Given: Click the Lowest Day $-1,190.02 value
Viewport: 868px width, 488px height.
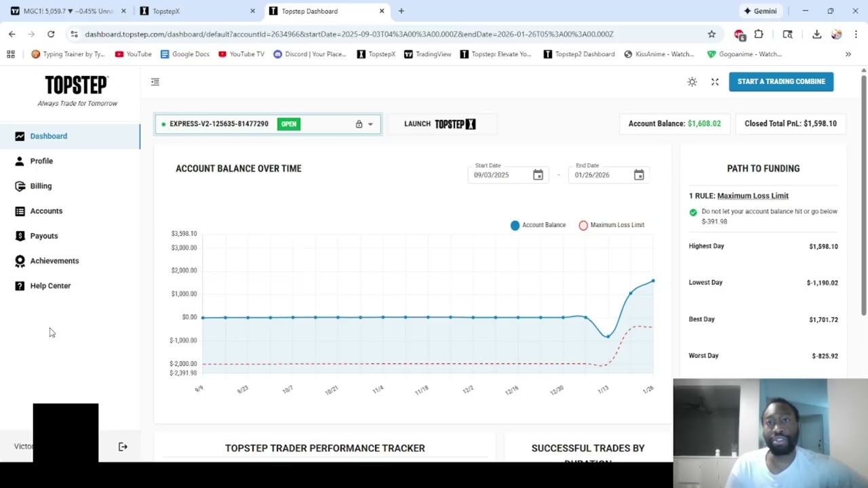Looking at the screenshot, I should (822, 283).
